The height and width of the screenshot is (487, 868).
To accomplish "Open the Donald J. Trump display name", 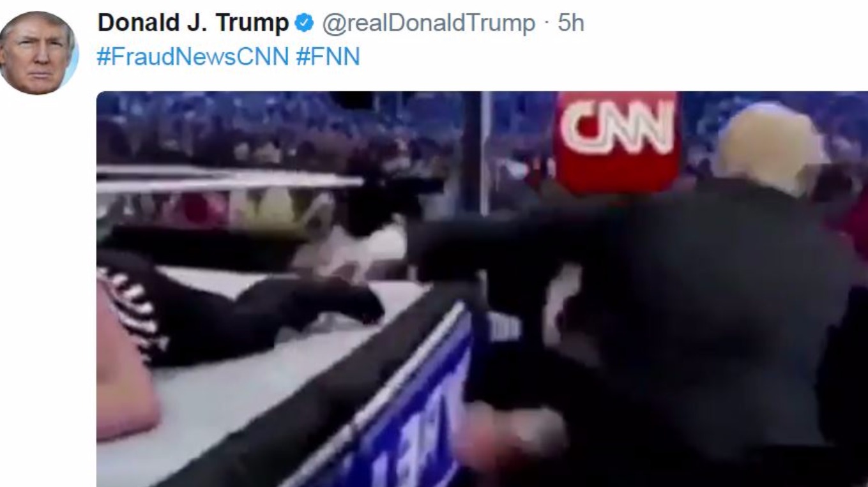I will tap(193, 24).
